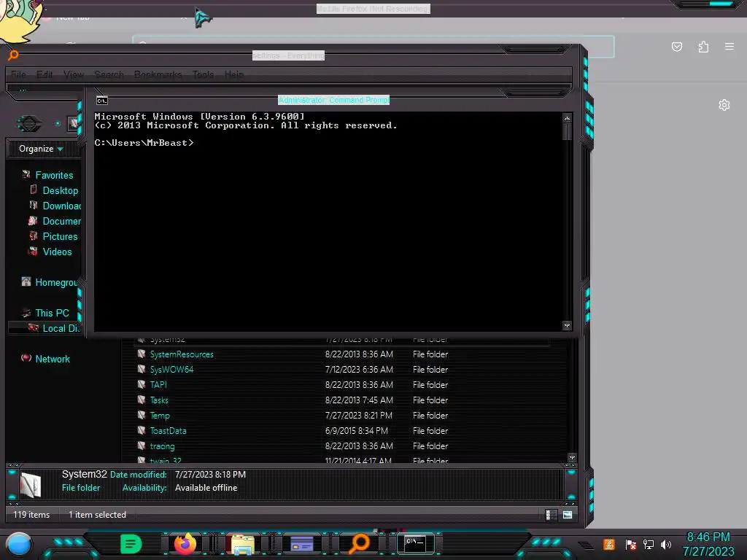
Task: Open the Firefox extensions puzzle icon
Action: [x=703, y=47]
